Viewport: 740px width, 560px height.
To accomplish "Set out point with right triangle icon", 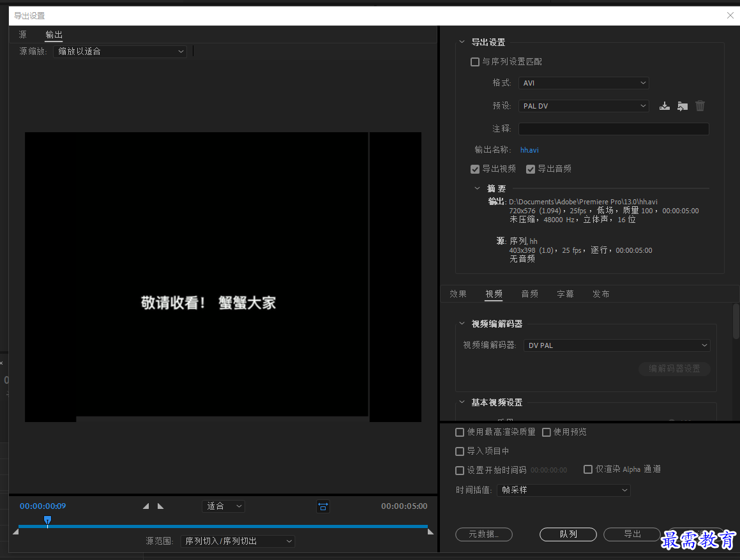I will coord(160,506).
